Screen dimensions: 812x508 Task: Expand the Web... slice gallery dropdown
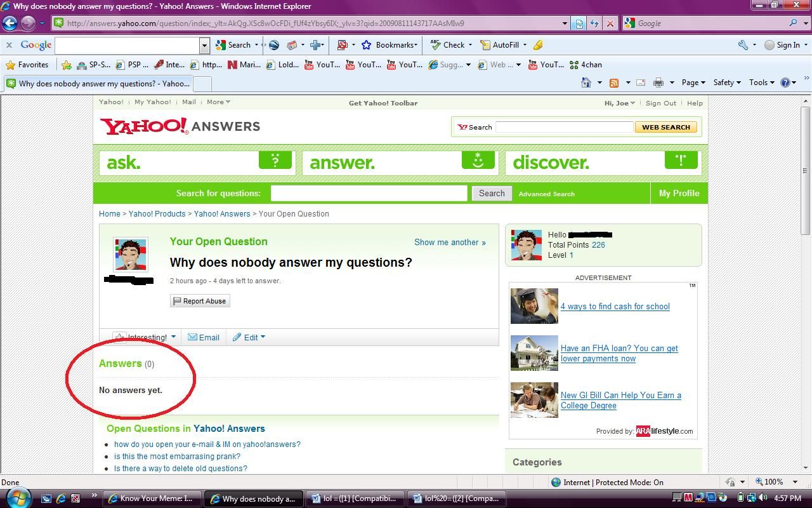(518, 65)
